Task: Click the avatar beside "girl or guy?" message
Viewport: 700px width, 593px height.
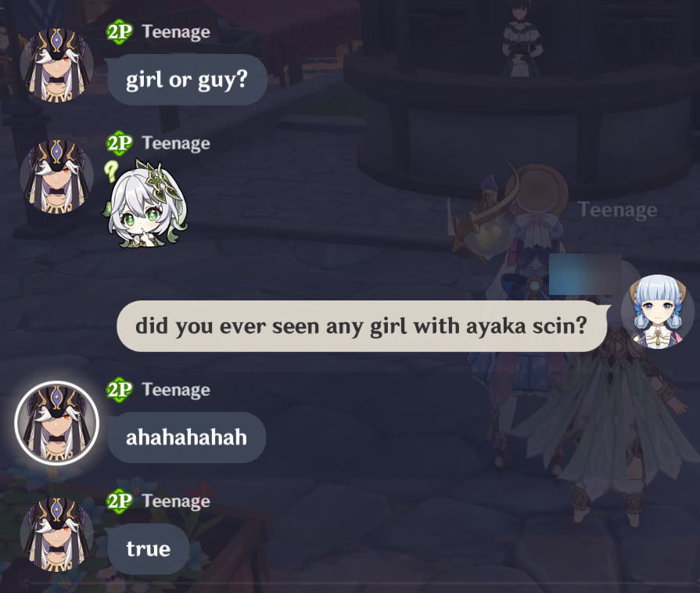Action: (56, 65)
